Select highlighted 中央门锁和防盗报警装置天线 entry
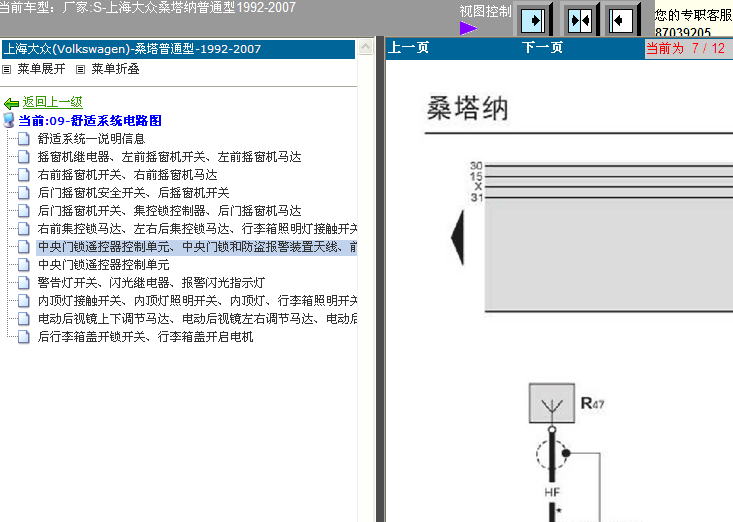 coord(197,247)
